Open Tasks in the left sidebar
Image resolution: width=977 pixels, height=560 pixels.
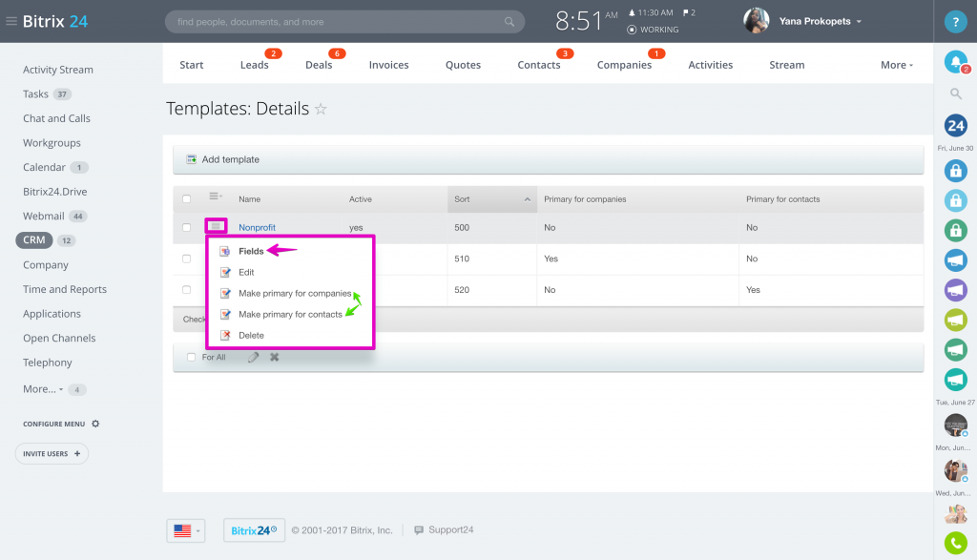[x=35, y=94]
